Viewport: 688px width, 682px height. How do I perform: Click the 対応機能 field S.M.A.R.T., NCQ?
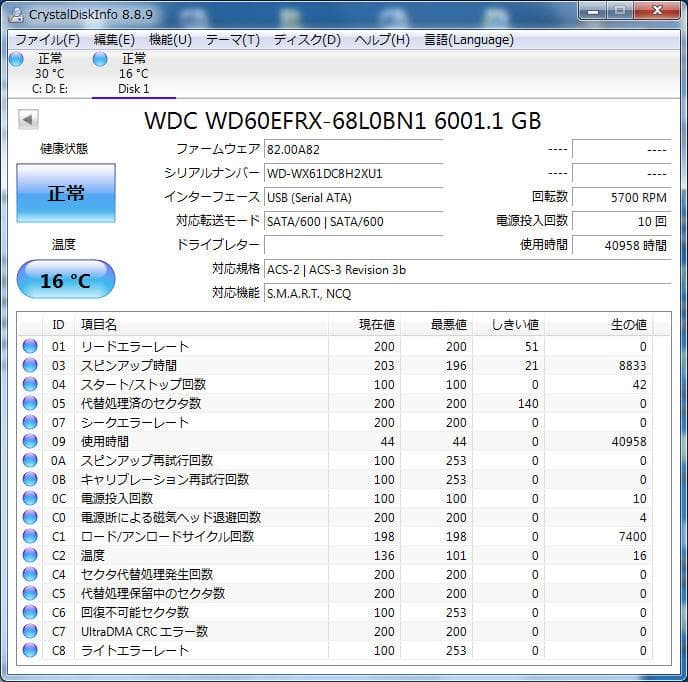468,293
